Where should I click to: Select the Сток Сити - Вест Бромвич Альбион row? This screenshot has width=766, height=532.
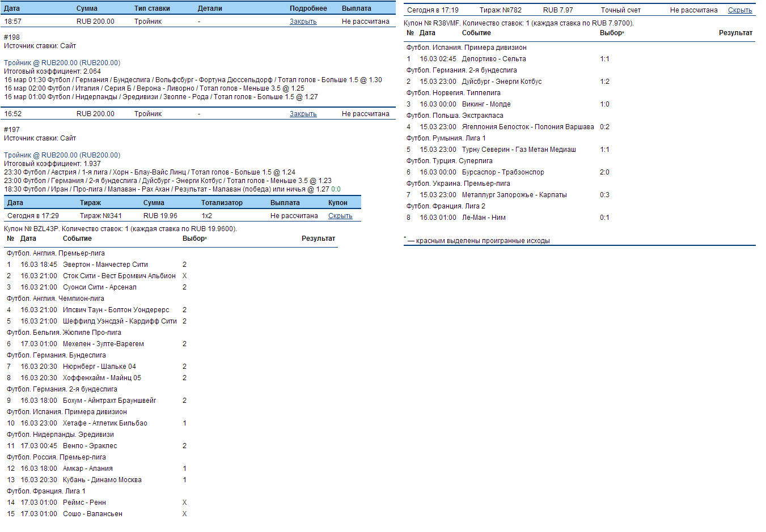coord(171,276)
